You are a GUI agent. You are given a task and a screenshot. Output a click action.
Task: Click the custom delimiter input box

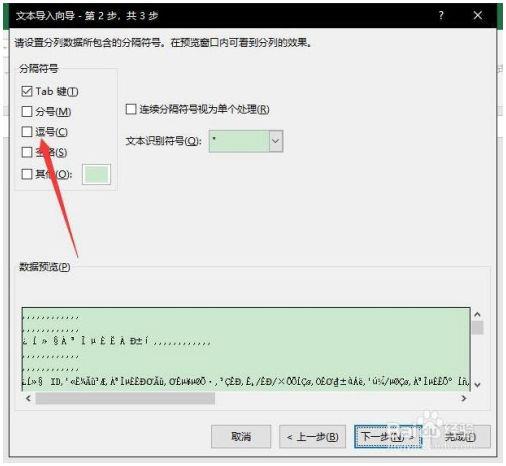click(x=96, y=174)
